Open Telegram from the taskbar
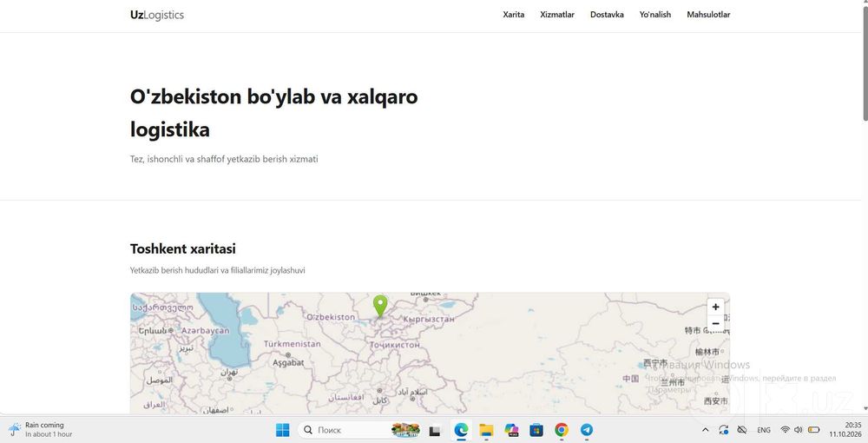The width and height of the screenshot is (868, 443). pos(586,430)
